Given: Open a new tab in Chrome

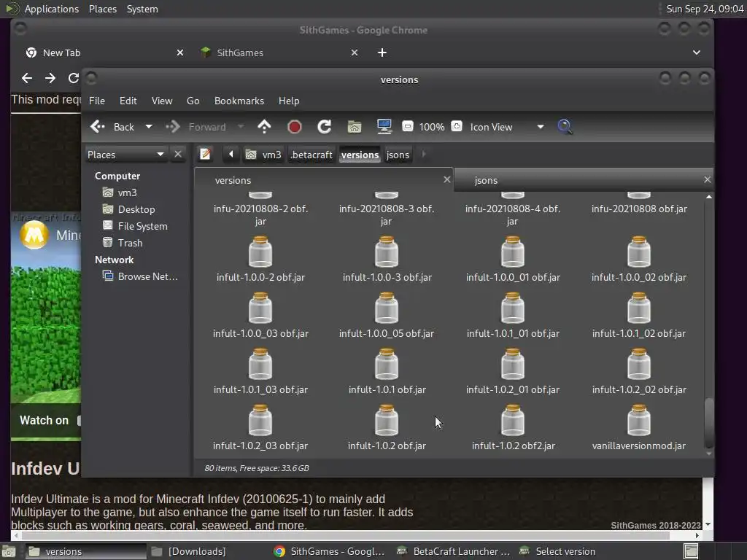Looking at the screenshot, I should point(382,52).
